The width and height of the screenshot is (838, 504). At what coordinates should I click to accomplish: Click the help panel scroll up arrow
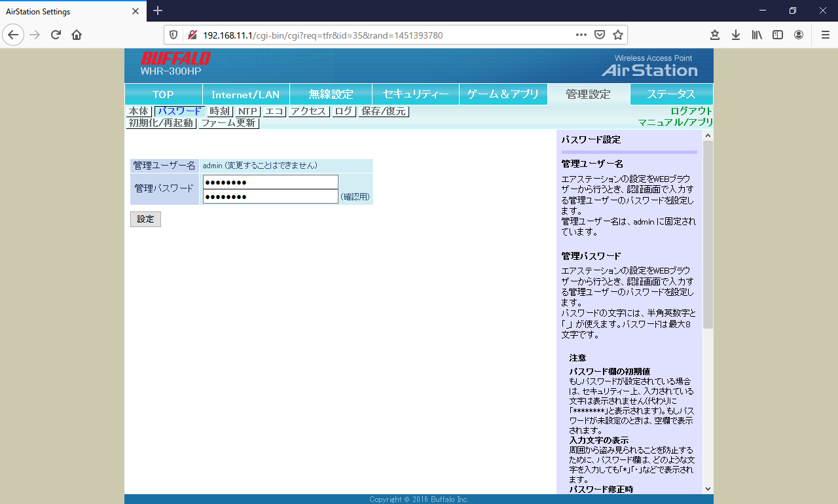pos(708,135)
